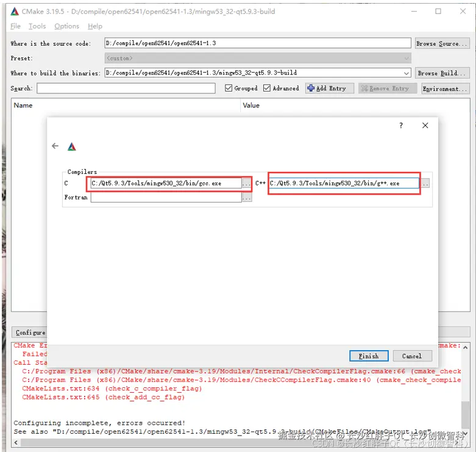Click the Search input field
Screen dimensions: 476x452
126,88
